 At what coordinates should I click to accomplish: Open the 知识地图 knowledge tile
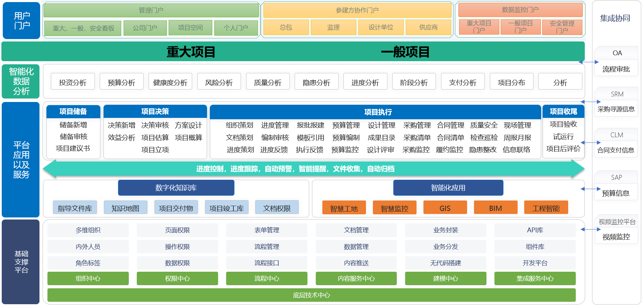125,208
